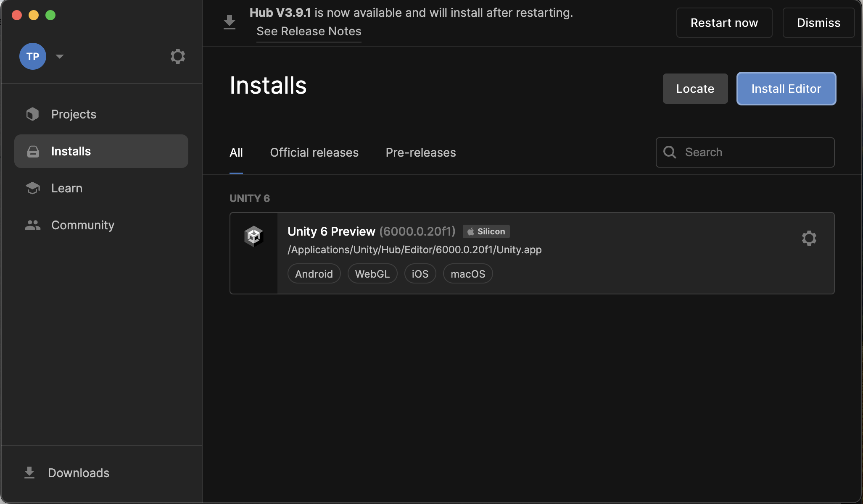Close the window with red button

tap(17, 15)
